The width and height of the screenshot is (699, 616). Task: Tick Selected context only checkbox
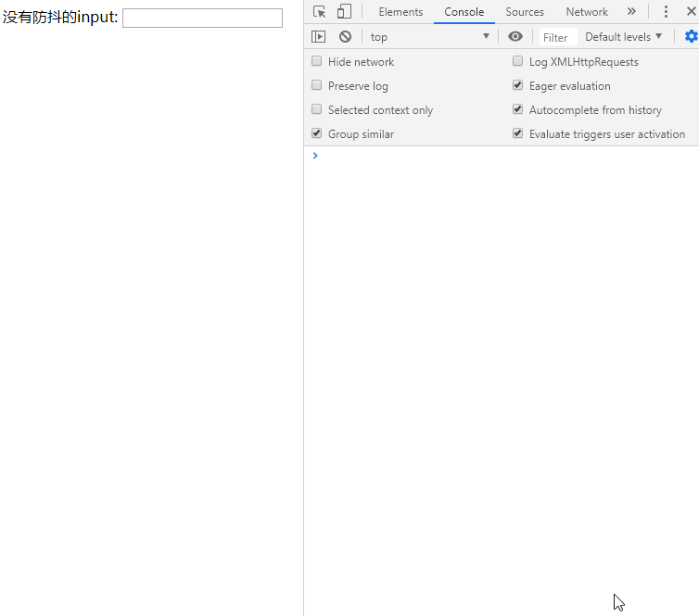click(316, 109)
